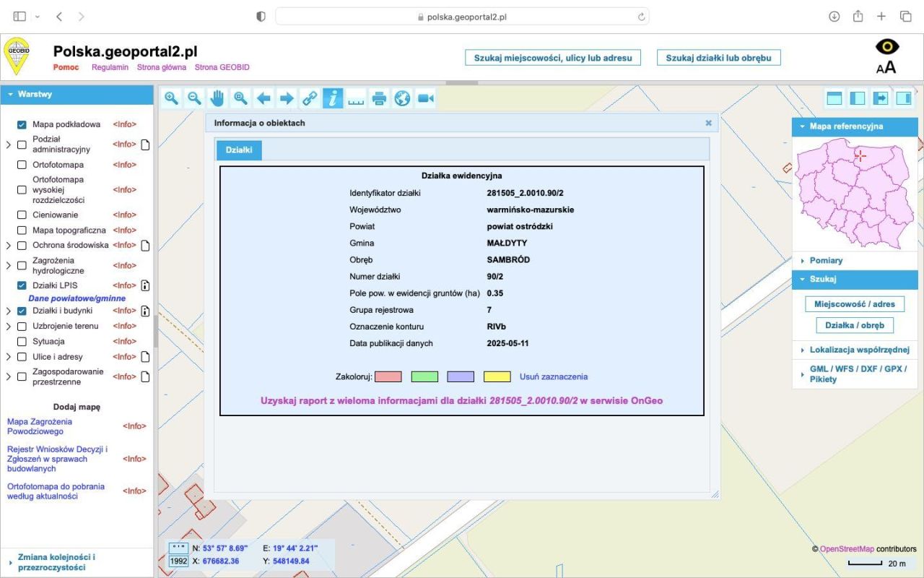Screen dimensions: 924x578
Task: Toggle top header panel layout icon
Action: [834, 98]
